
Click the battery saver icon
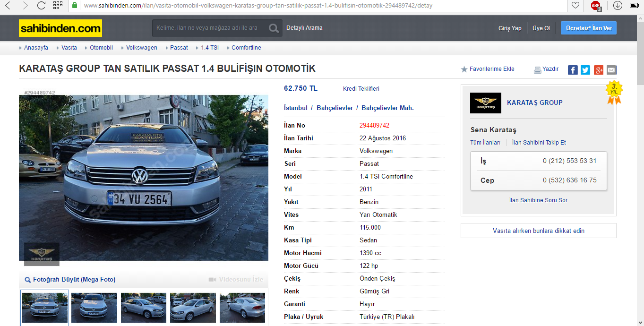point(634,6)
